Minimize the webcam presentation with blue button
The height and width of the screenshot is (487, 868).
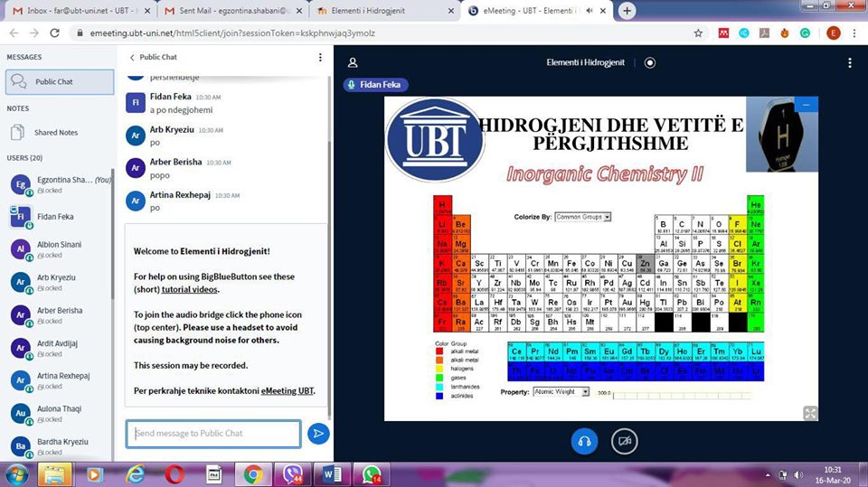805,105
